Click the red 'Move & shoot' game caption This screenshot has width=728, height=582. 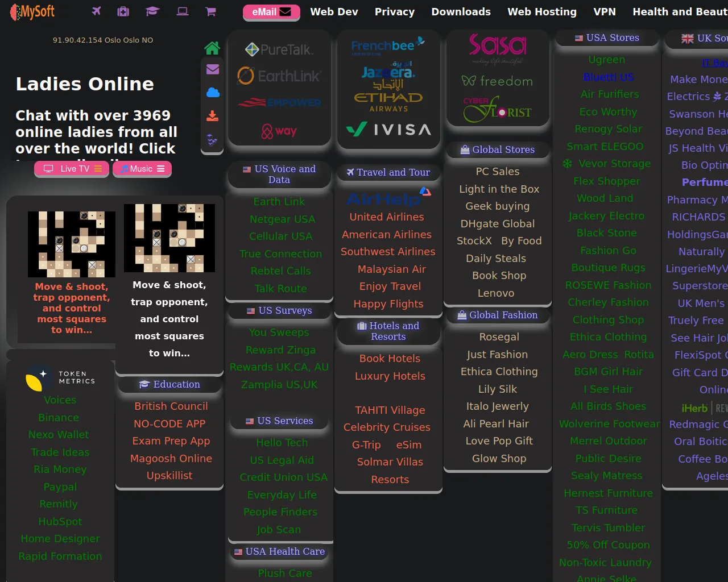(72, 308)
